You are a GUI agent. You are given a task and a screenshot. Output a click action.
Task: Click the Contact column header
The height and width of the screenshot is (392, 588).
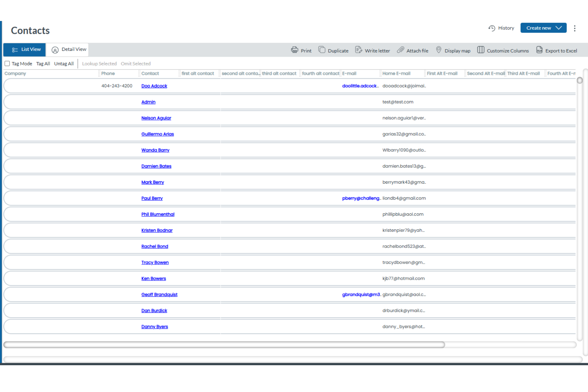point(150,73)
